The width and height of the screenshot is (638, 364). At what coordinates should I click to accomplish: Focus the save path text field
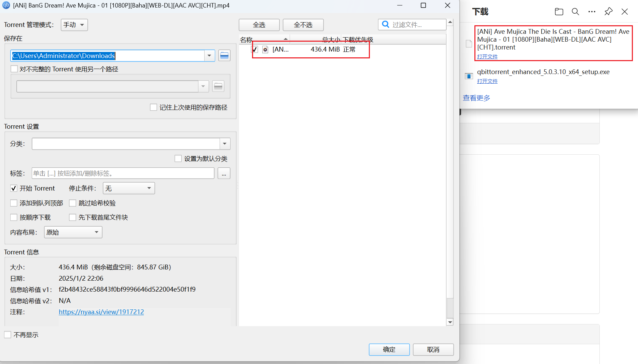pos(108,56)
